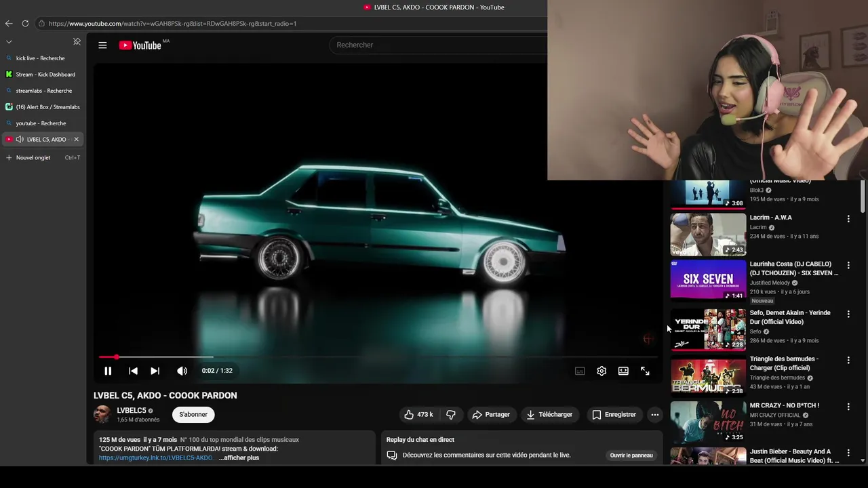Enter fullscreen mode
Viewport: 868px width, 488px height.
click(645, 371)
